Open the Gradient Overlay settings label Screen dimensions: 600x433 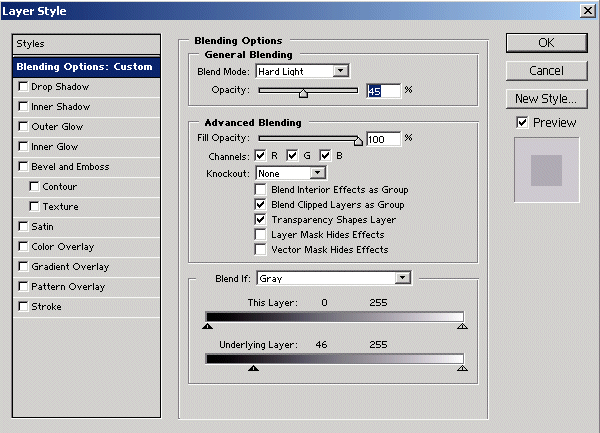[x=70, y=267]
